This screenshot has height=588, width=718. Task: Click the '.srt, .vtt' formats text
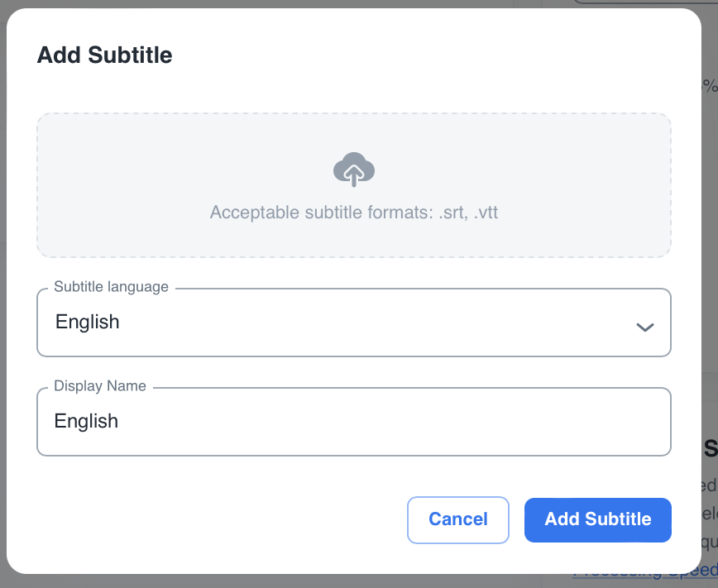tap(469, 213)
